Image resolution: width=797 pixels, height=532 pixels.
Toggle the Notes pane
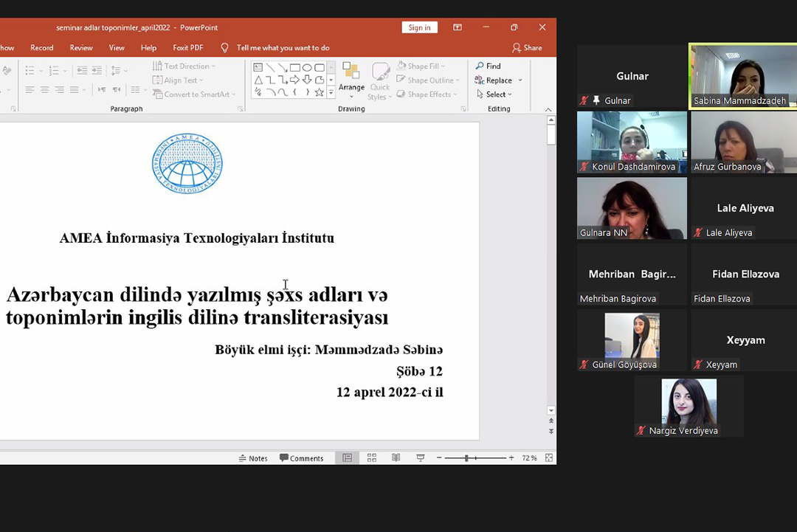[x=253, y=458]
